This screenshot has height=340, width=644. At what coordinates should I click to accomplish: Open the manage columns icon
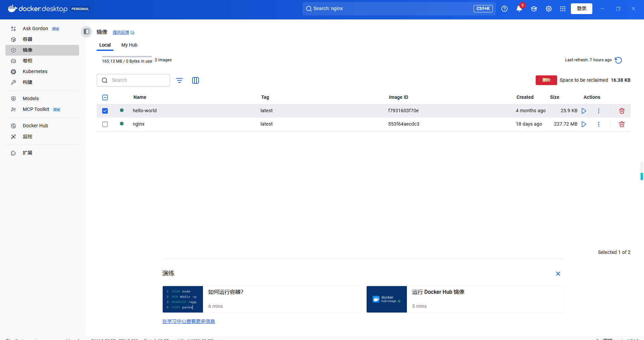coord(196,80)
